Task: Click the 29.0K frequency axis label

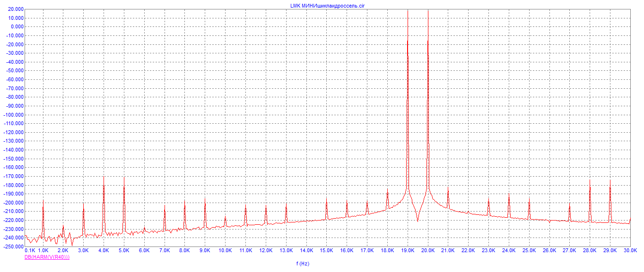Action: click(610, 250)
